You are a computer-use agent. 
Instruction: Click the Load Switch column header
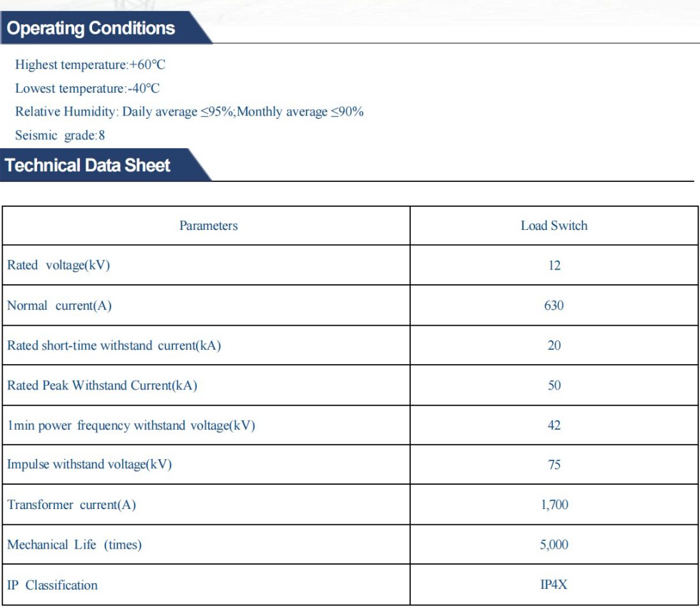coord(554,225)
